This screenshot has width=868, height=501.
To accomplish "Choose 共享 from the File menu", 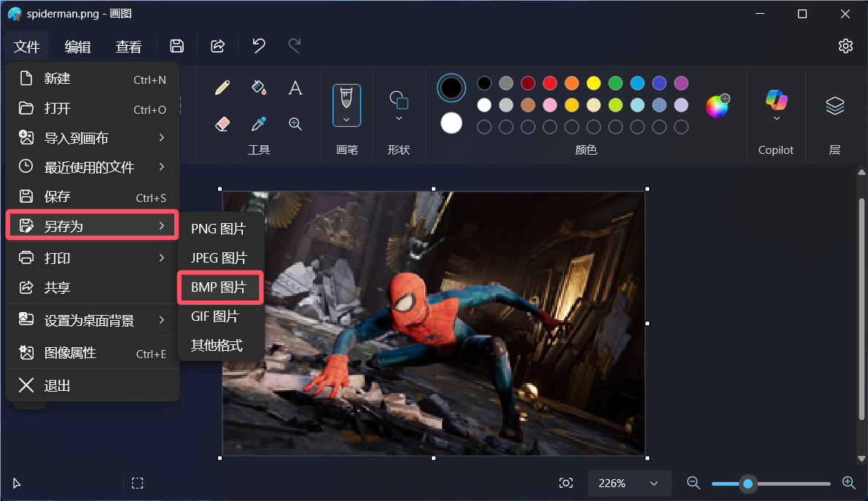I will point(93,287).
